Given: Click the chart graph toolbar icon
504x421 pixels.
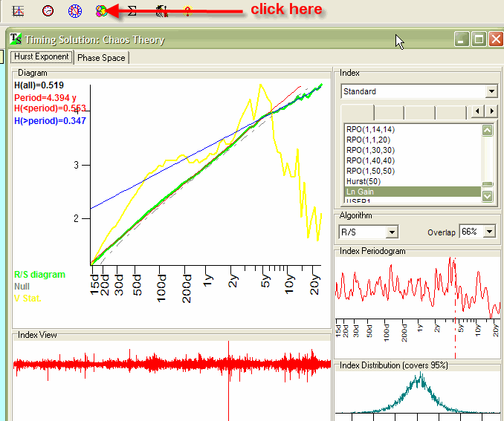Looking at the screenshot, I should pyautogui.click(x=19, y=10).
